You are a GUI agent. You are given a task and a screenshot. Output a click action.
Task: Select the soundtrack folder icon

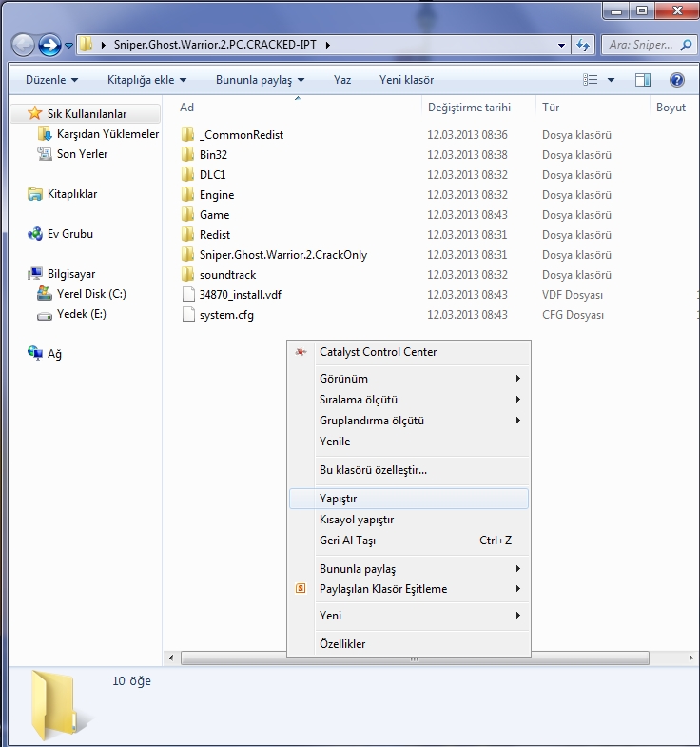click(x=188, y=275)
